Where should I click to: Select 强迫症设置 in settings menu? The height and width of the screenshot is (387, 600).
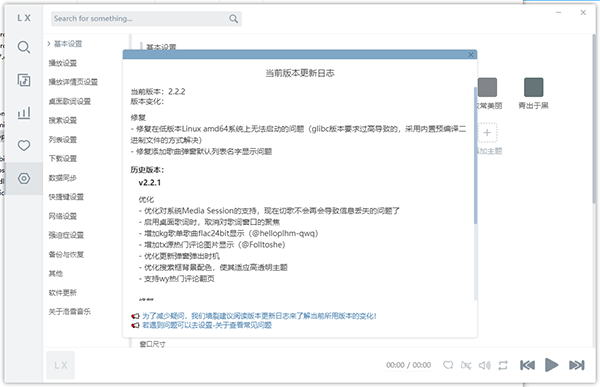point(66,235)
